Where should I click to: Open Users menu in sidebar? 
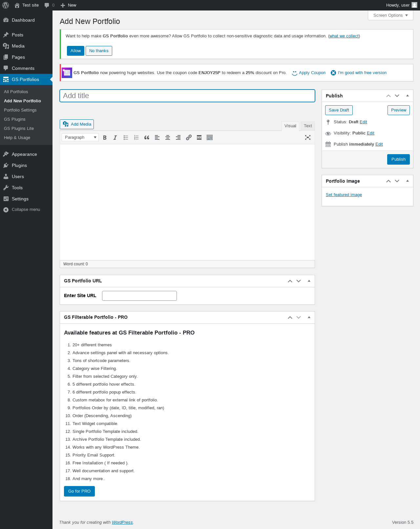(x=26, y=176)
